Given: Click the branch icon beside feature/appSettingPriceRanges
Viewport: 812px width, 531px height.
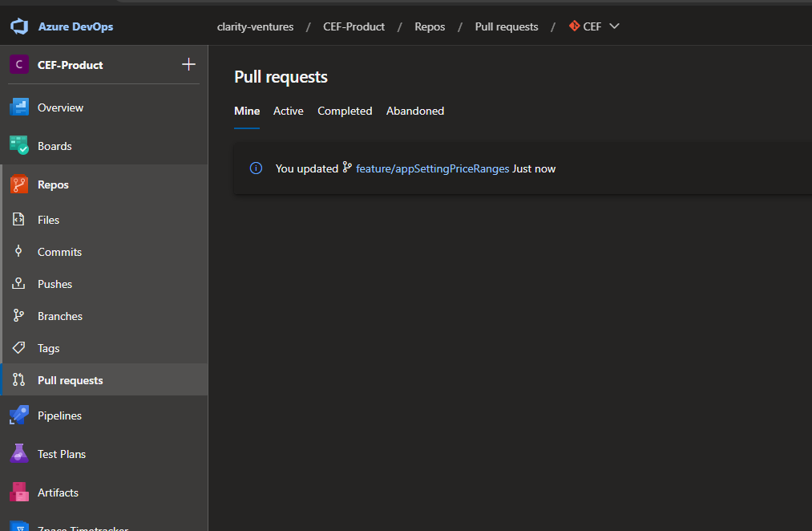Looking at the screenshot, I should [x=347, y=168].
